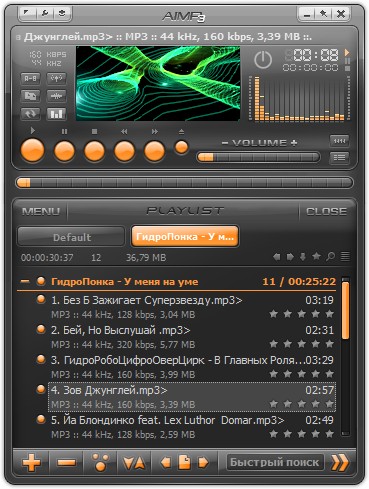Open search with the magnifier icon

tap(330, 256)
